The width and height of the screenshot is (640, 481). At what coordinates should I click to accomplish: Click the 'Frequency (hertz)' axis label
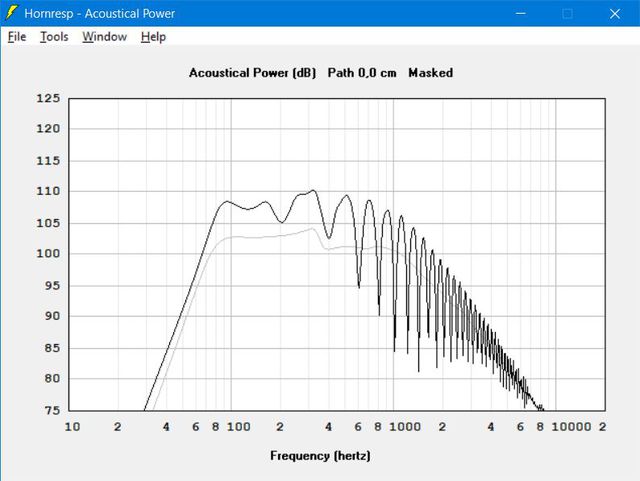coord(320,456)
